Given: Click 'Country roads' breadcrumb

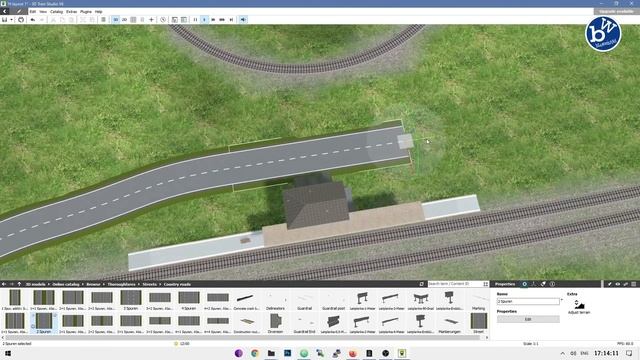Looking at the screenshot, I should click(x=177, y=284).
